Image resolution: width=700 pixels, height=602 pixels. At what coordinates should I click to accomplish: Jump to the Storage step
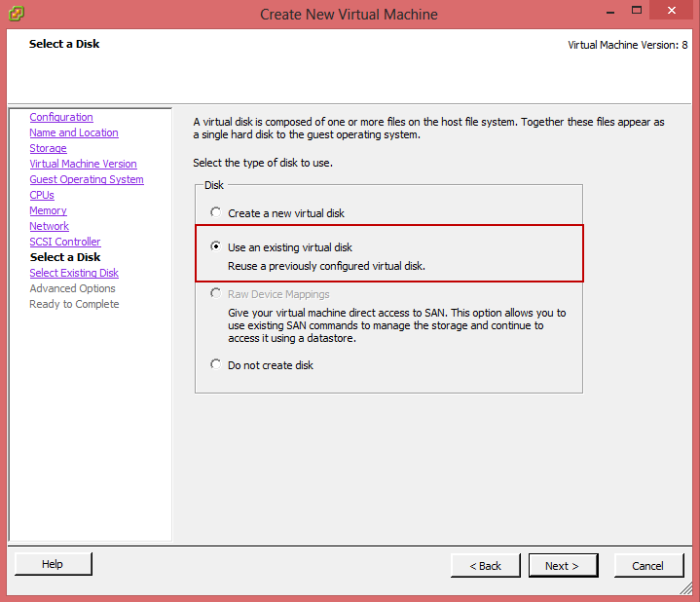(48, 148)
